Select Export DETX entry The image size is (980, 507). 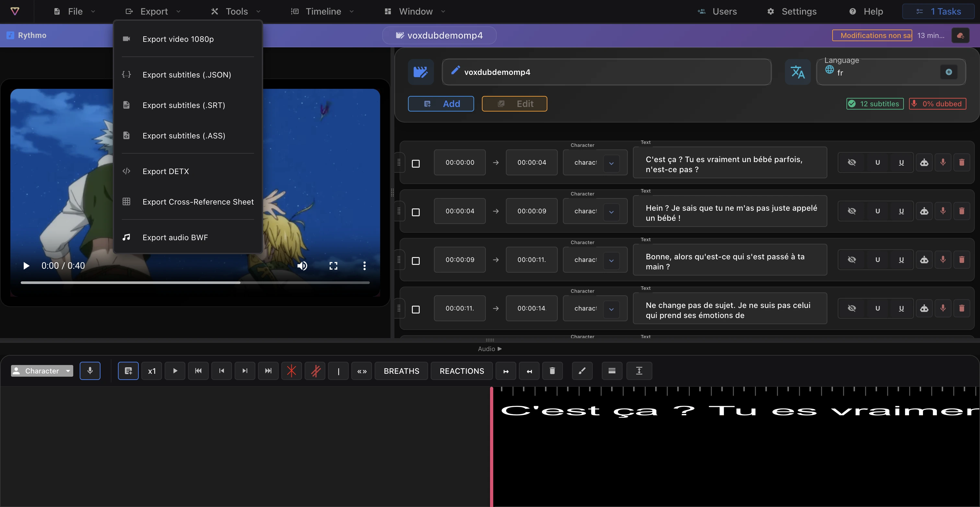188,171
